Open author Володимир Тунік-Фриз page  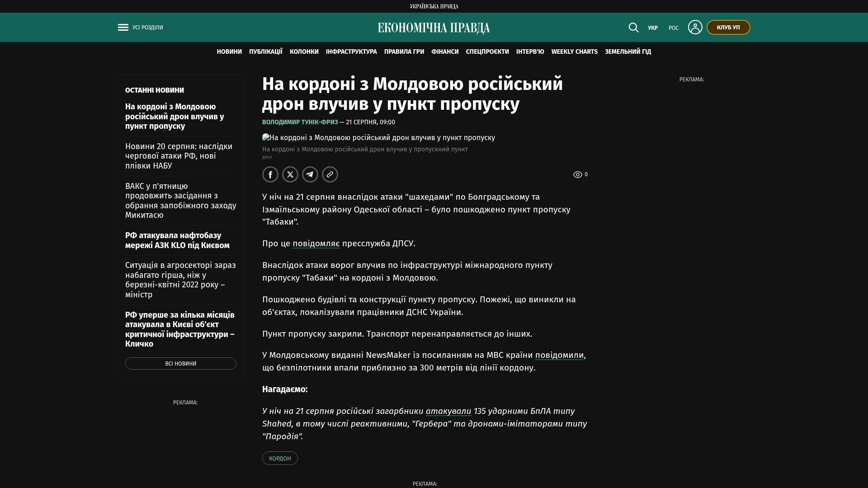300,122
